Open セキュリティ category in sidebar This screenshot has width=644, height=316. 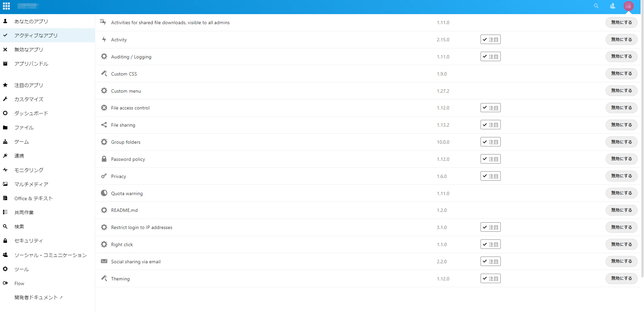pos(47,241)
